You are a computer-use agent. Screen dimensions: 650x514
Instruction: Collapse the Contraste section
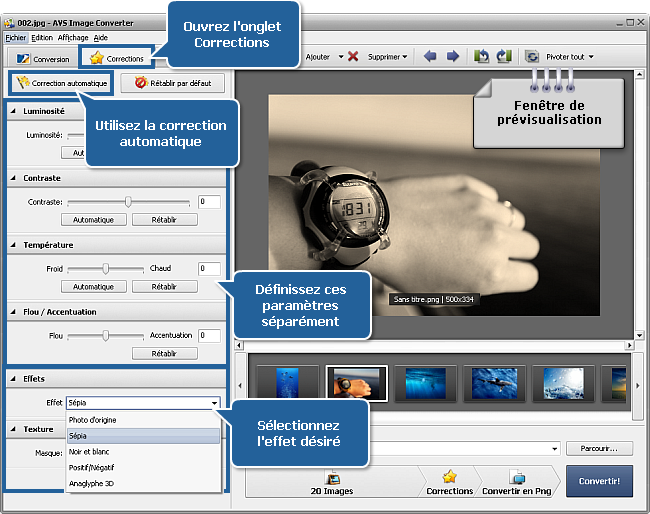click(x=14, y=178)
